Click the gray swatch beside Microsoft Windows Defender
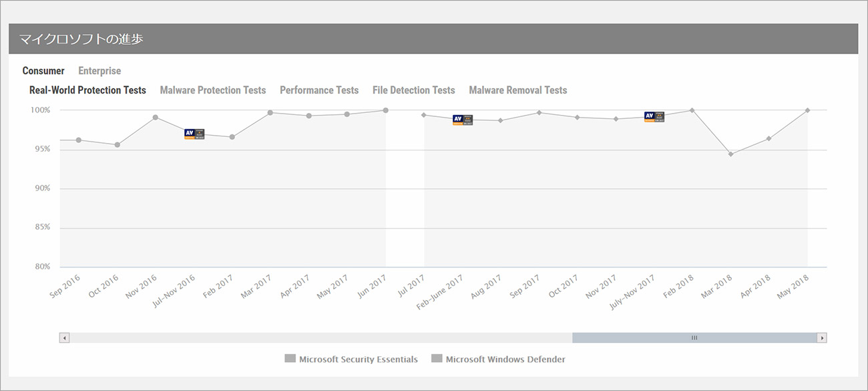This screenshot has height=391, width=868. tap(437, 359)
